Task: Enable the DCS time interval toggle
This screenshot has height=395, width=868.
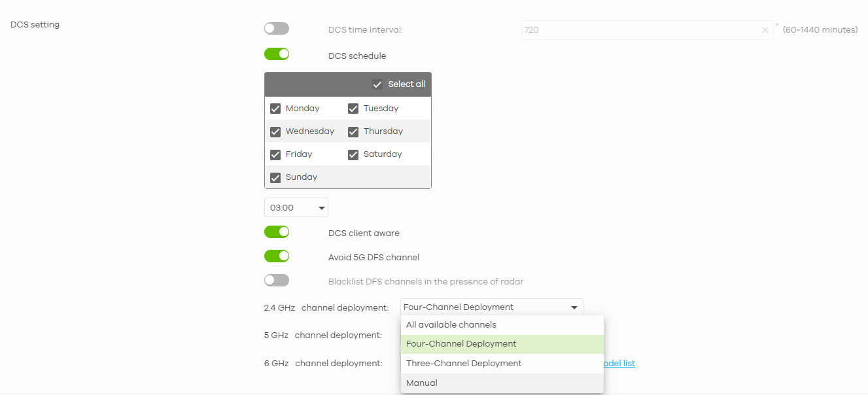Action: click(276, 28)
